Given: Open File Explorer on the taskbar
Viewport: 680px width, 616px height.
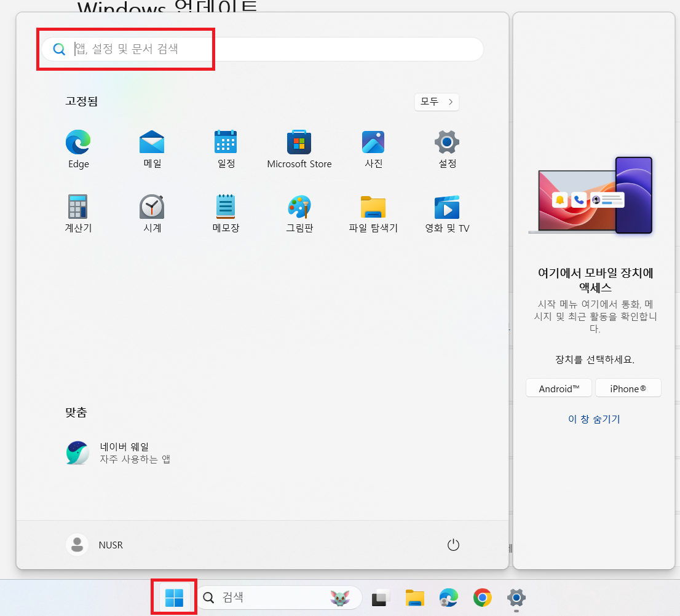Looking at the screenshot, I should 414,598.
